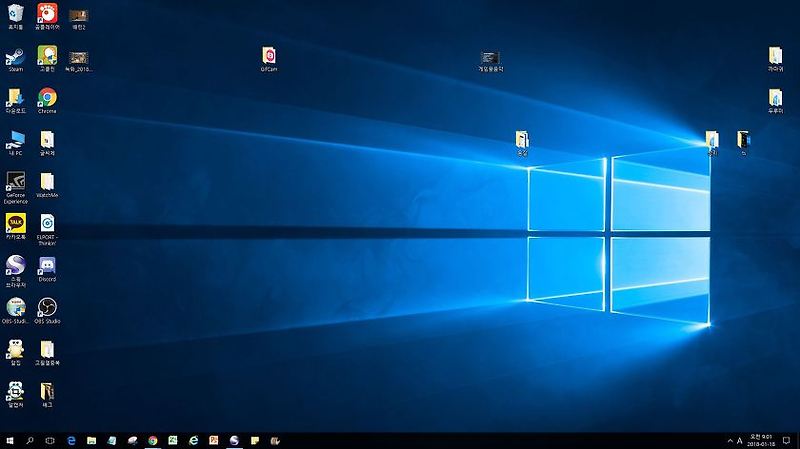Open the 고클린 desktop shortcut
Viewport: 800px width, 449px height.
[47, 58]
